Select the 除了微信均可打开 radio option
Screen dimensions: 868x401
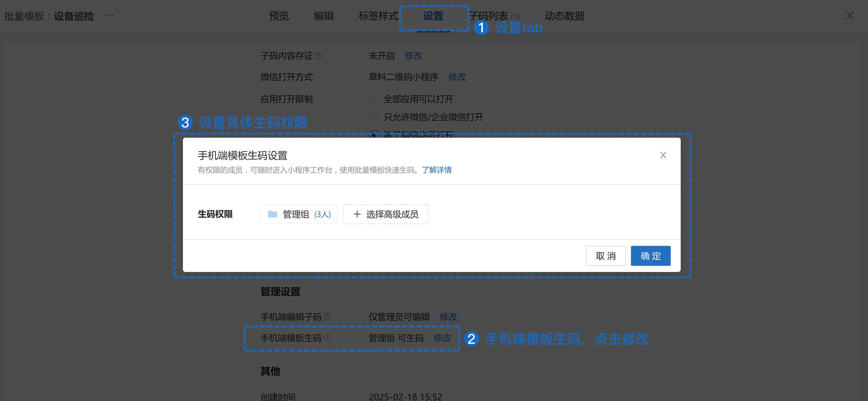pos(374,135)
